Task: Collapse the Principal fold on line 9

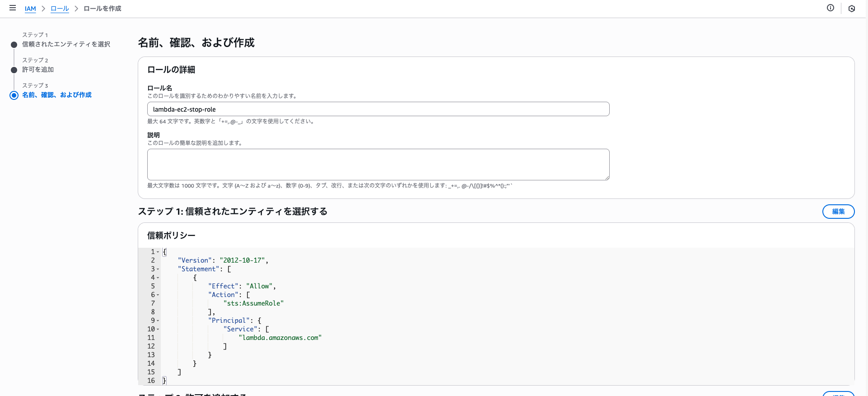Action: (x=158, y=321)
